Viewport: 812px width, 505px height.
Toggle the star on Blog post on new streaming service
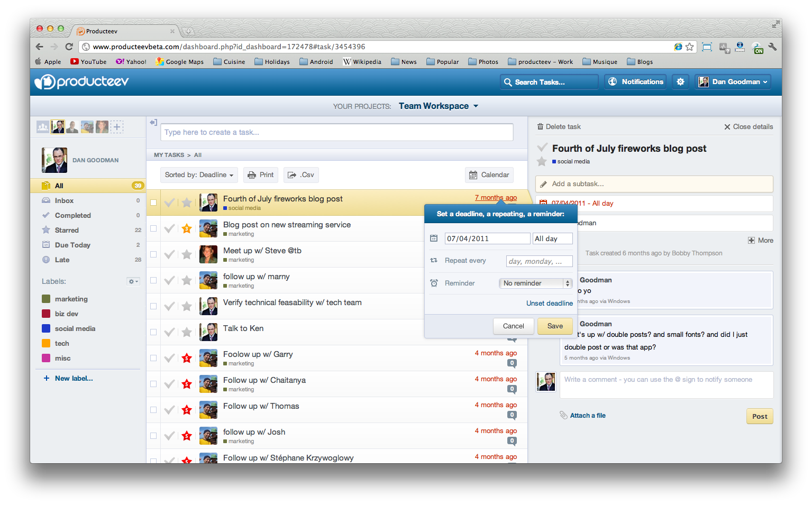tap(187, 228)
